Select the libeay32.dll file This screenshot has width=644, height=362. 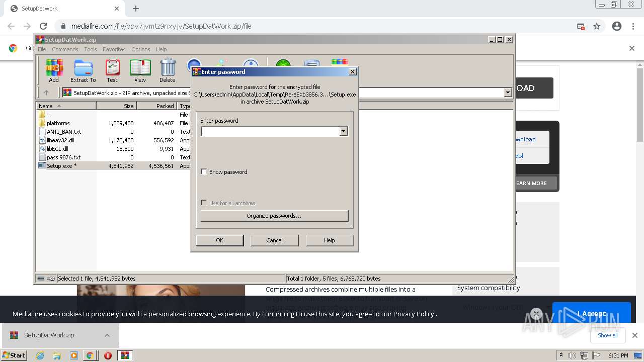click(60, 140)
